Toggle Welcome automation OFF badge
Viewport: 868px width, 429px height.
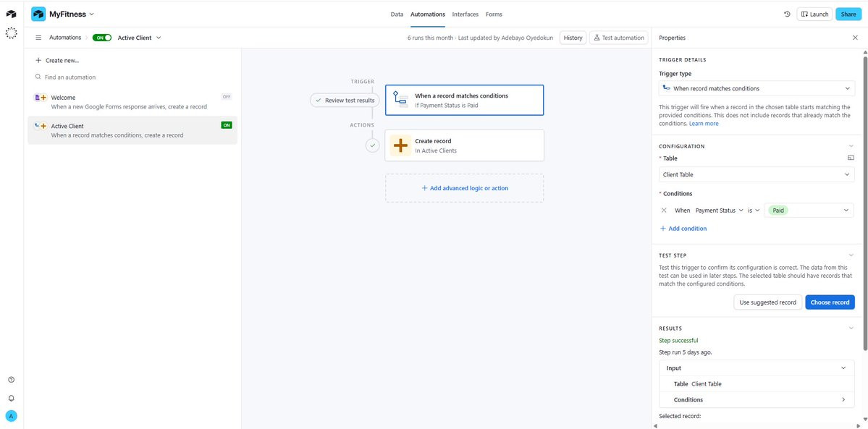227,96
